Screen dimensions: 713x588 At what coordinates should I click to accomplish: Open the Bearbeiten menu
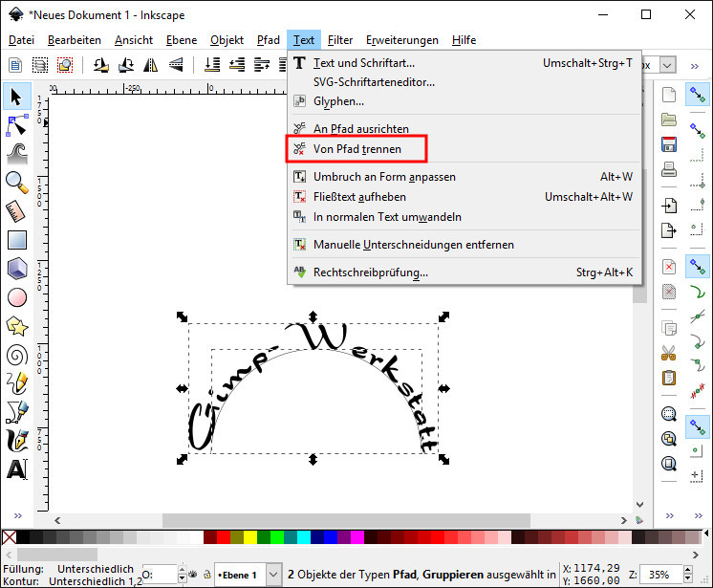click(x=75, y=40)
